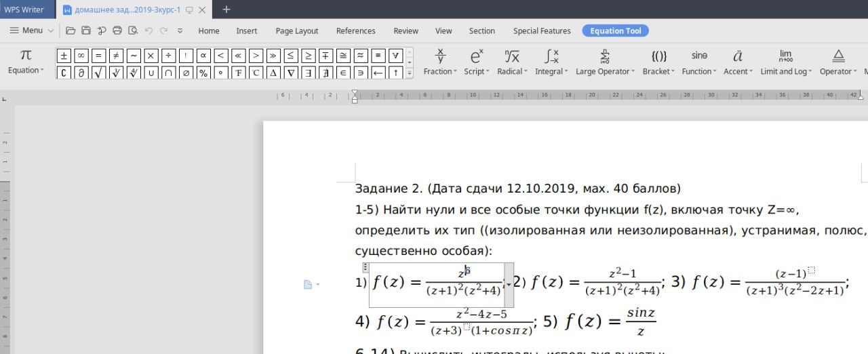Image resolution: width=868 pixels, height=354 pixels.
Task: Click the Print icon
Action: (x=117, y=31)
